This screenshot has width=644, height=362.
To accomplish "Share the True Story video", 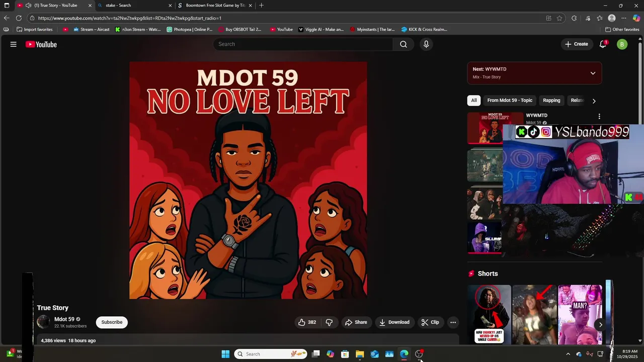I will pos(356,322).
